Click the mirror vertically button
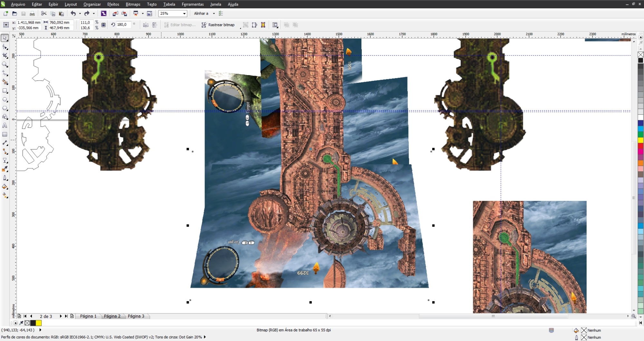This screenshot has width=644, height=341. (155, 25)
